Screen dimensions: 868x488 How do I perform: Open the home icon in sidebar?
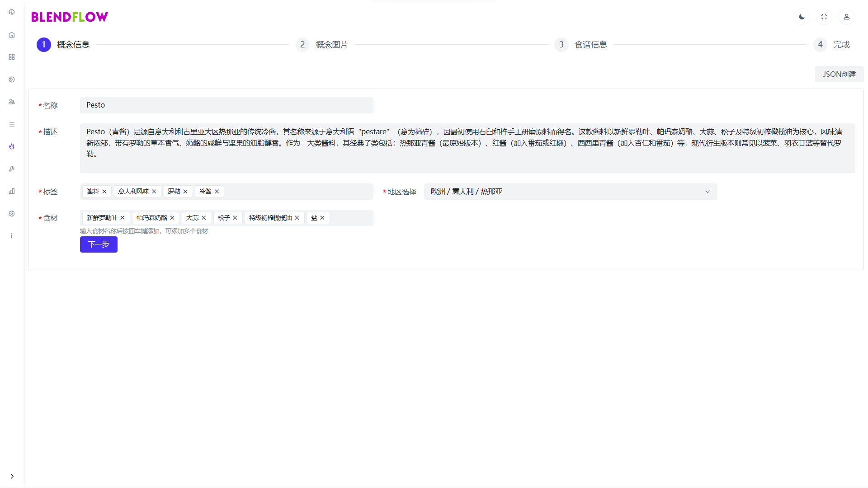pyautogui.click(x=12, y=35)
